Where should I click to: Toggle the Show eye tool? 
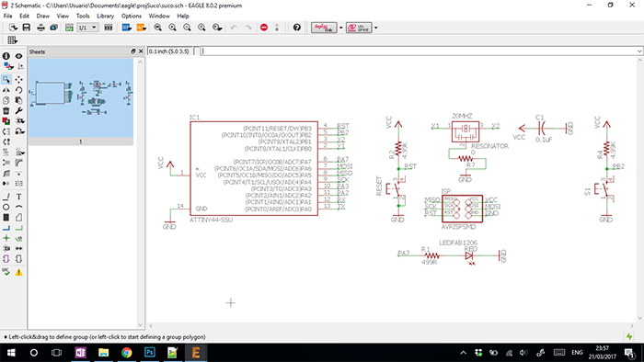pos(19,56)
